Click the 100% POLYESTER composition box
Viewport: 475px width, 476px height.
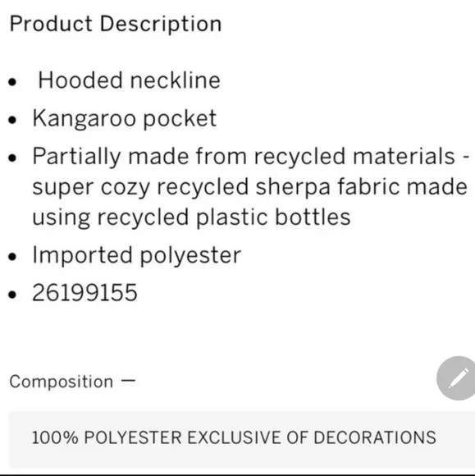[x=241, y=439]
